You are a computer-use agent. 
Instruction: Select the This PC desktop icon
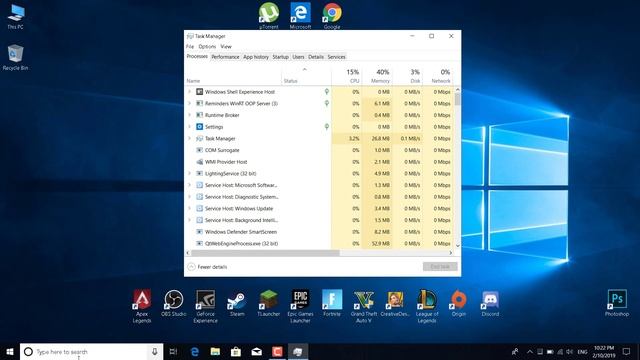(16, 17)
